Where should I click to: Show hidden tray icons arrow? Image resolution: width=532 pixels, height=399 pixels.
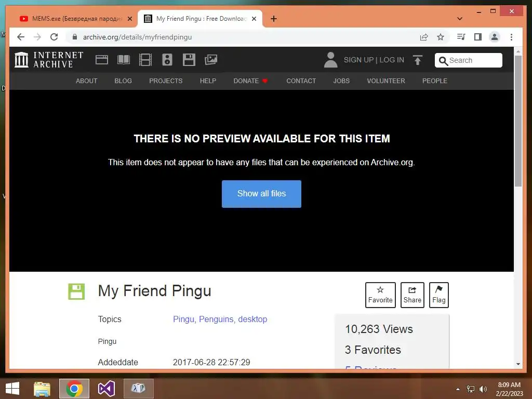point(458,389)
